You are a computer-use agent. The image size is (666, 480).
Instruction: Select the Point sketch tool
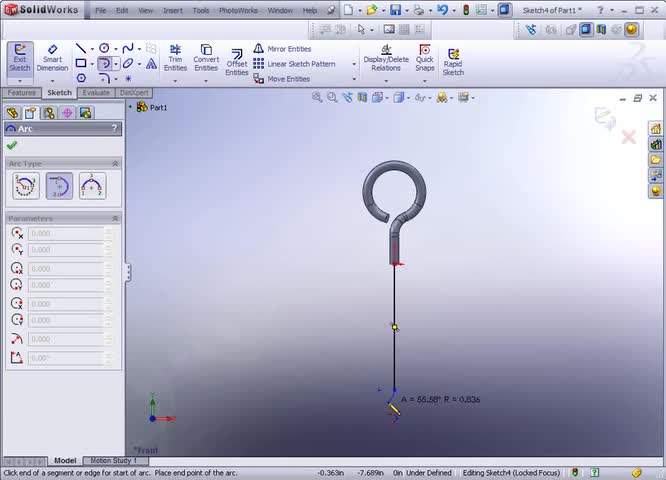click(128, 78)
